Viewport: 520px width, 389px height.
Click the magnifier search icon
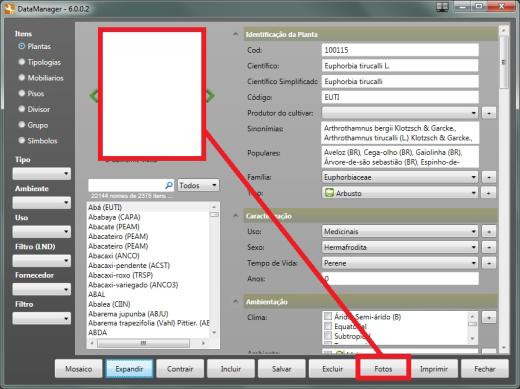(169, 185)
